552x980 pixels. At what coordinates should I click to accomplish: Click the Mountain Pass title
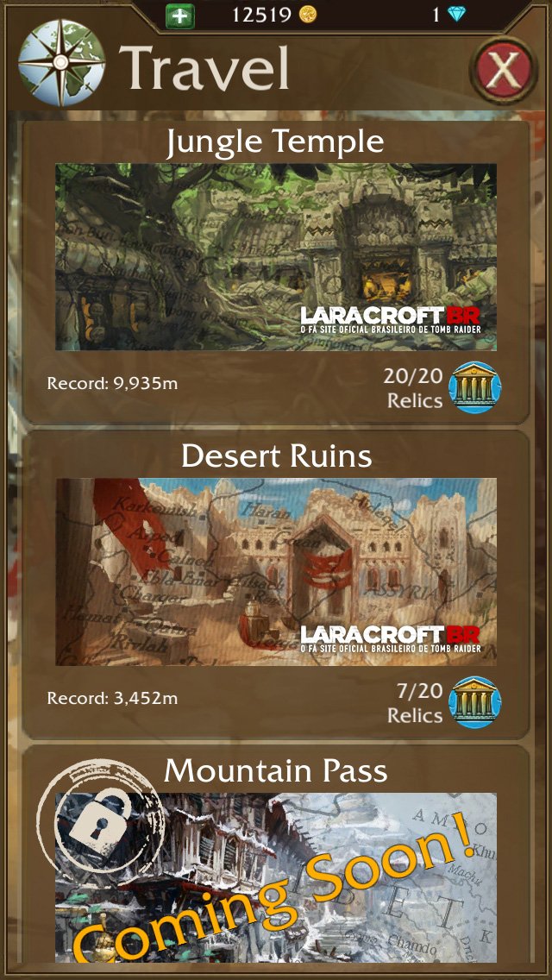(x=276, y=772)
